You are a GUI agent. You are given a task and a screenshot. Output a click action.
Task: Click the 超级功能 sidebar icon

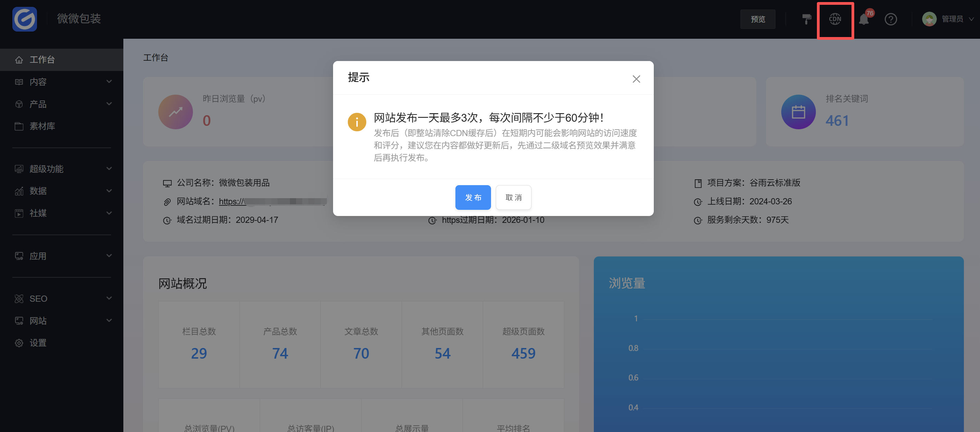point(19,169)
